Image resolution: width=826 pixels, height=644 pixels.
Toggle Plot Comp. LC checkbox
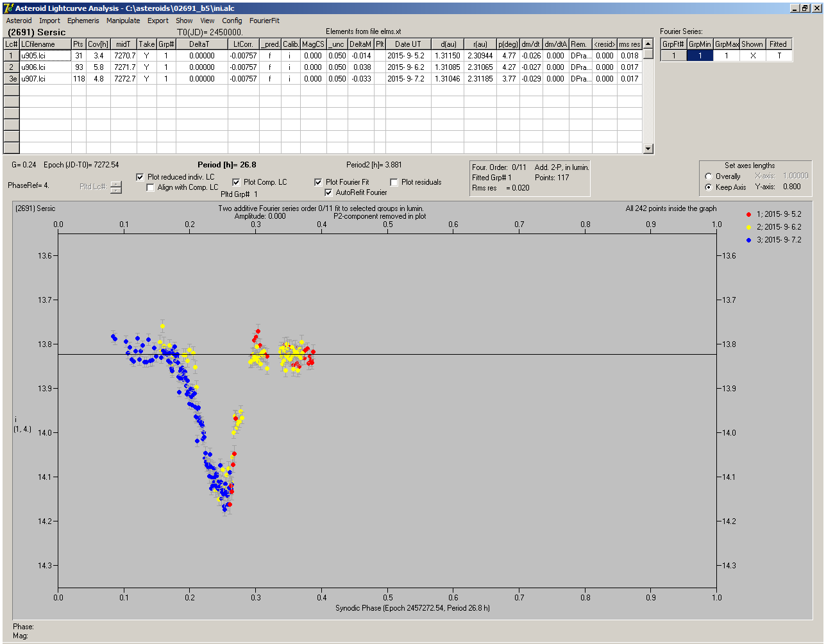tap(236, 182)
